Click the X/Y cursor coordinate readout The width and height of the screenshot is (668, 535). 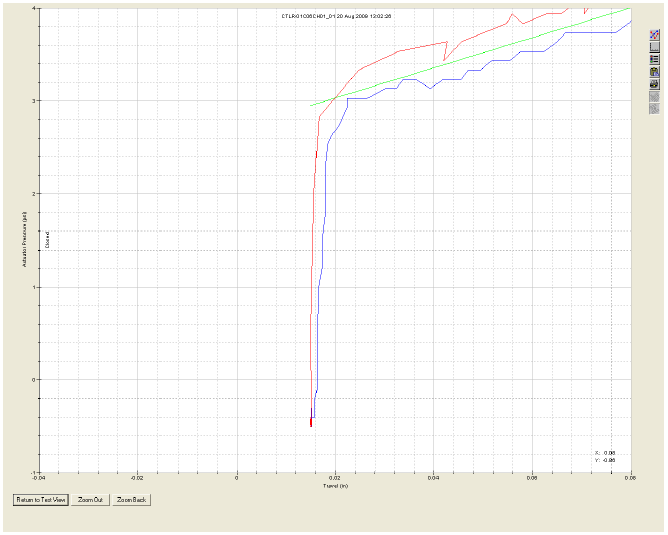pyautogui.click(x=605, y=457)
